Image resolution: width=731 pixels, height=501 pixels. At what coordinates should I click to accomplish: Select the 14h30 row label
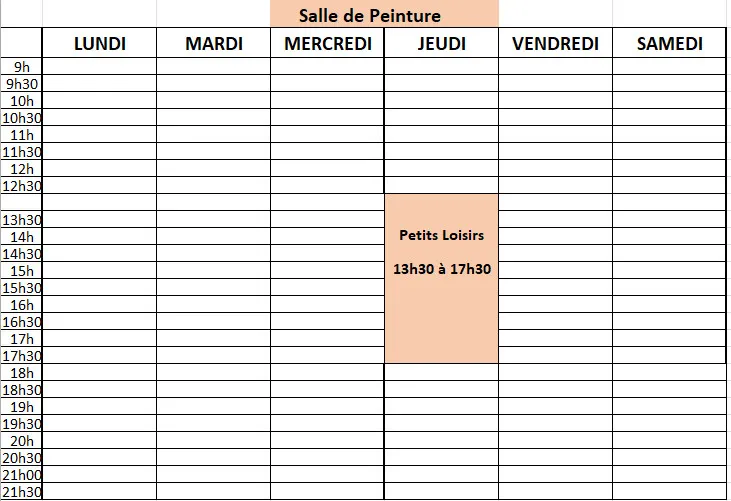[21, 254]
